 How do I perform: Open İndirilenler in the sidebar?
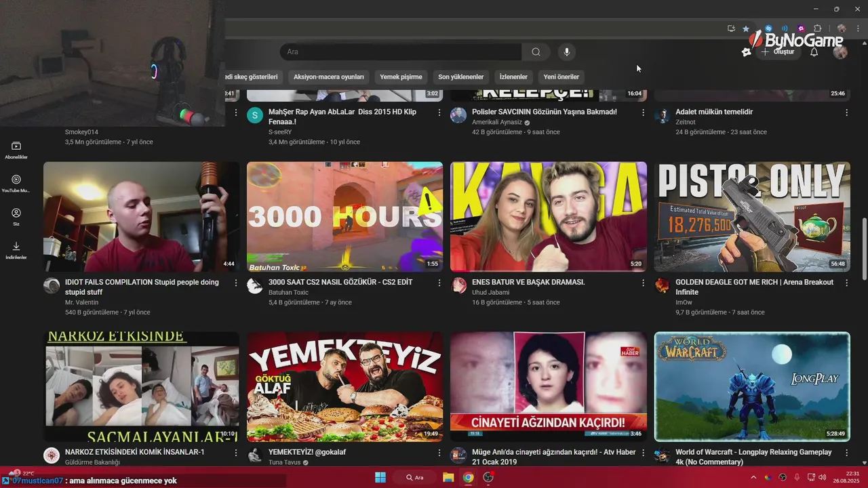pos(16,250)
